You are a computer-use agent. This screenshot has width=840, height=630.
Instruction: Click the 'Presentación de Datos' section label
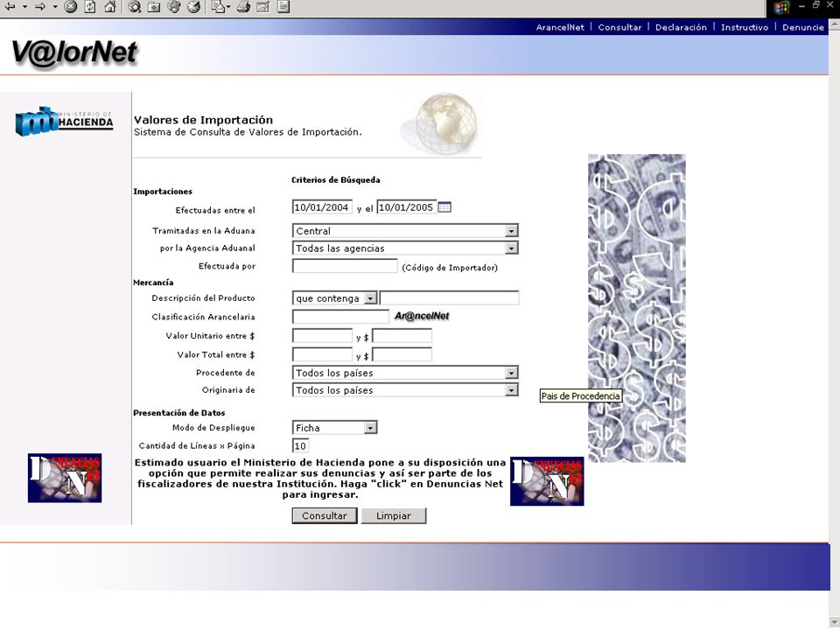coord(178,413)
